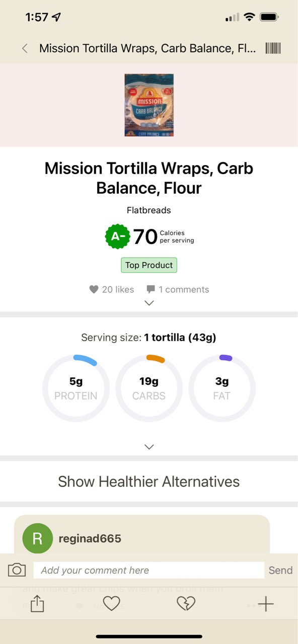Tap the plus icon to add product

(265, 603)
